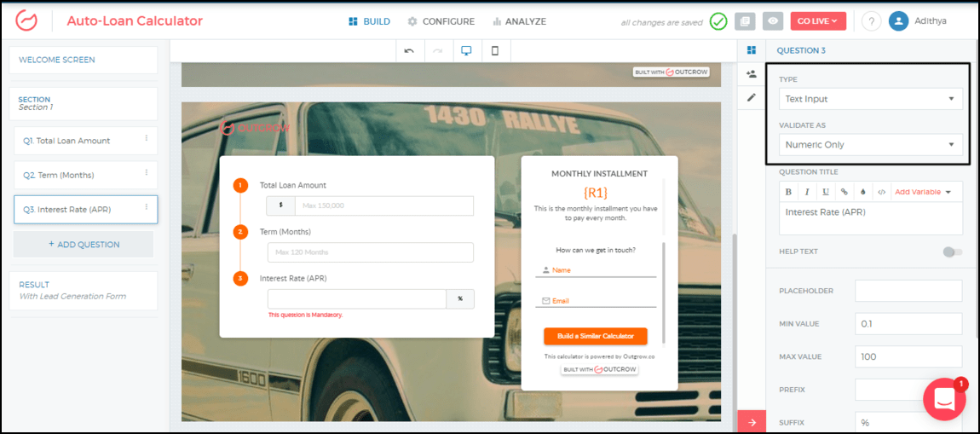The width and height of the screenshot is (980, 434).
Task: Apply italic to question title
Action: tap(807, 192)
